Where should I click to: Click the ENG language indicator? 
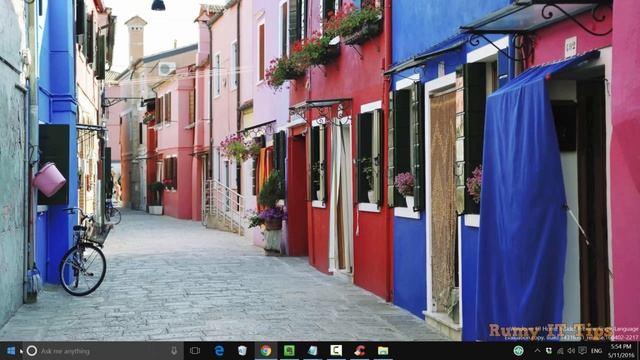[596, 351]
